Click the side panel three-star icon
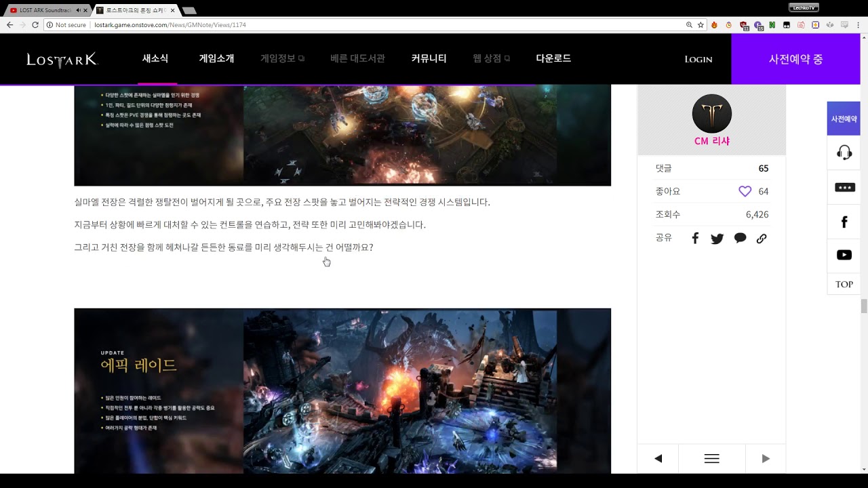868x488 pixels. click(x=844, y=187)
